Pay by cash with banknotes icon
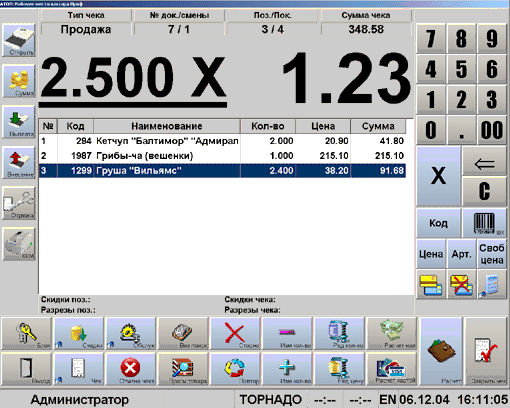 pyautogui.click(x=391, y=333)
